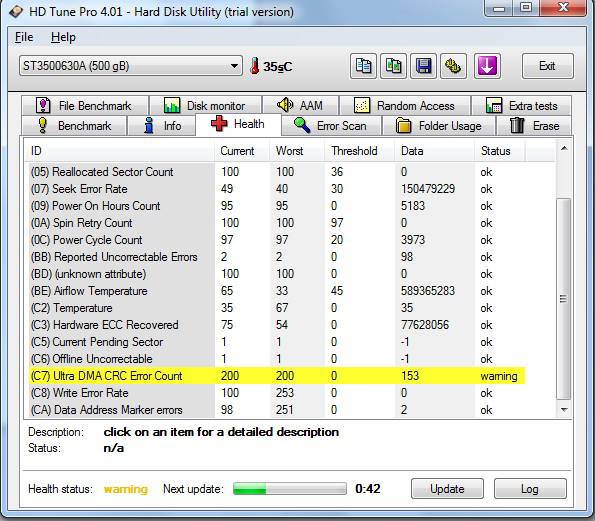
Task: Select the Airflow Temperature row
Action: pyautogui.click(x=277, y=291)
